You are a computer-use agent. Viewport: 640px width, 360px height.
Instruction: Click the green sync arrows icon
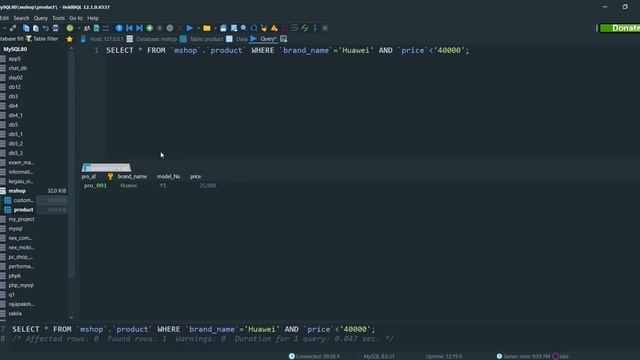coord(304,28)
